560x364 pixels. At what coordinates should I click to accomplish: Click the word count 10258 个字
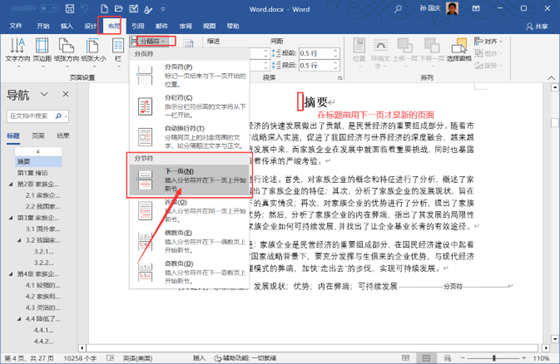click(80, 358)
